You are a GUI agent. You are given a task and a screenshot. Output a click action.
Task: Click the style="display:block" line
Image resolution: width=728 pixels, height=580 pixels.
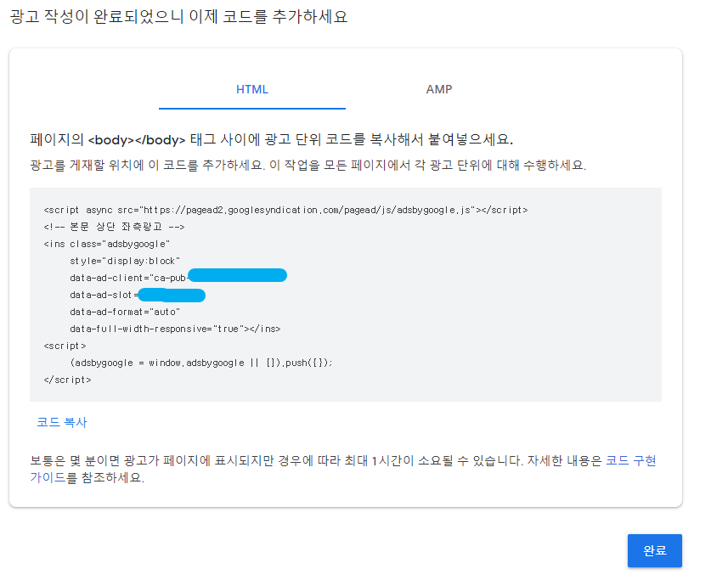coord(125,262)
